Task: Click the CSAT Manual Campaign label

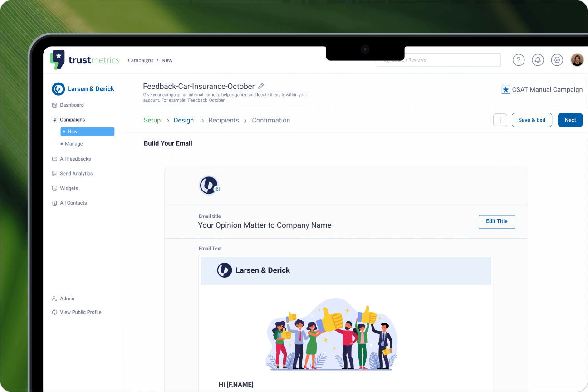Action: pos(547,90)
